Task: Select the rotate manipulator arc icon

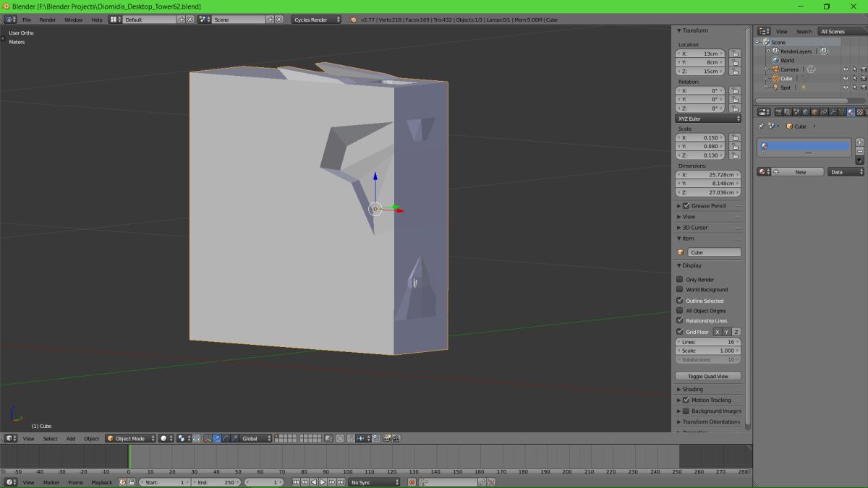Action: (225, 438)
